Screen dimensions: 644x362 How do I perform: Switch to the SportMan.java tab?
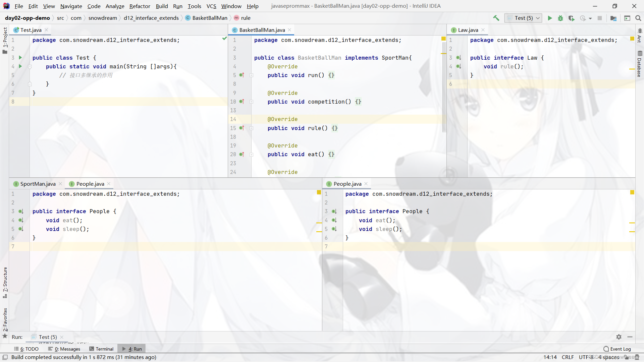pyautogui.click(x=38, y=184)
